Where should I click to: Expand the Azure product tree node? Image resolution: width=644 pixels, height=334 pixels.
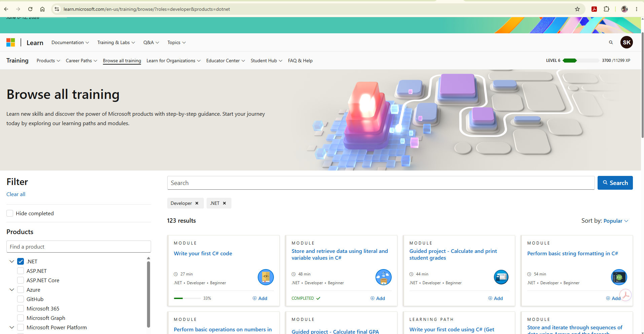click(x=12, y=290)
